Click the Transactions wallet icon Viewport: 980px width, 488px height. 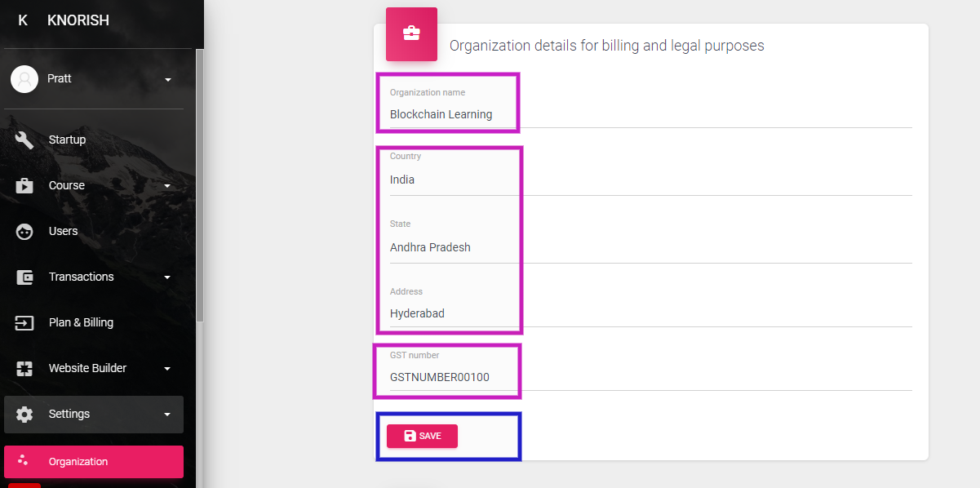pos(24,277)
